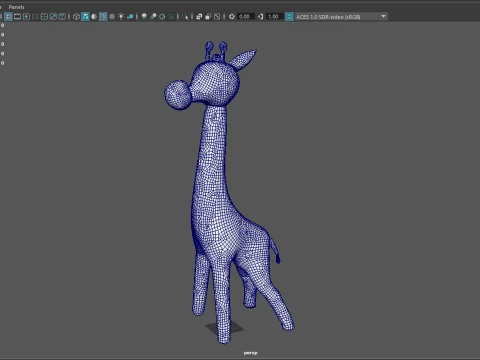The width and height of the screenshot is (480, 360).
Task: Toggle the X-Ray Joints icon
Action: pyautogui.click(x=217, y=16)
